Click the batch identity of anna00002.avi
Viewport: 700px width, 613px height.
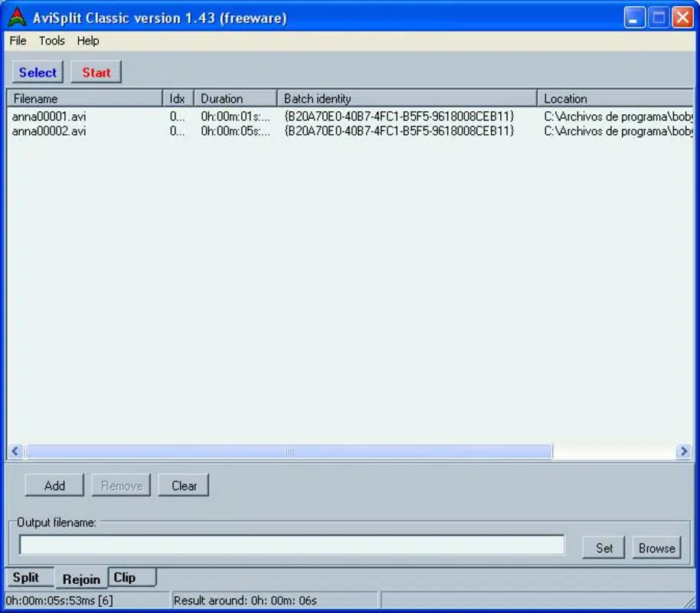pos(399,131)
